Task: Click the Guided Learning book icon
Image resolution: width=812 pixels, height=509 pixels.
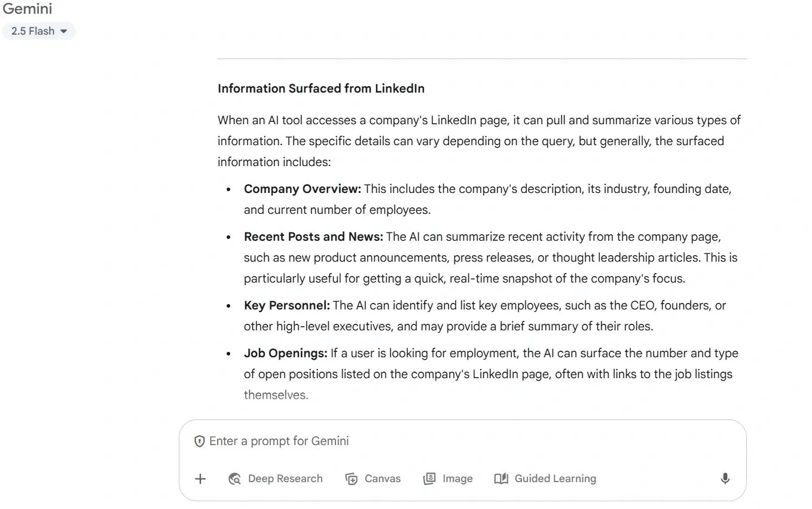Action: [501, 479]
